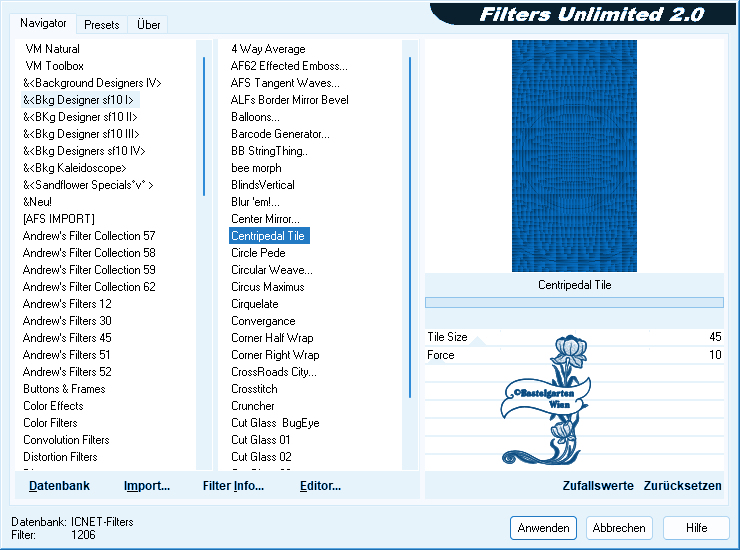The width and height of the screenshot is (740, 550).
Task: Select Andrew's Filter Collection 59
Action: (x=89, y=270)
